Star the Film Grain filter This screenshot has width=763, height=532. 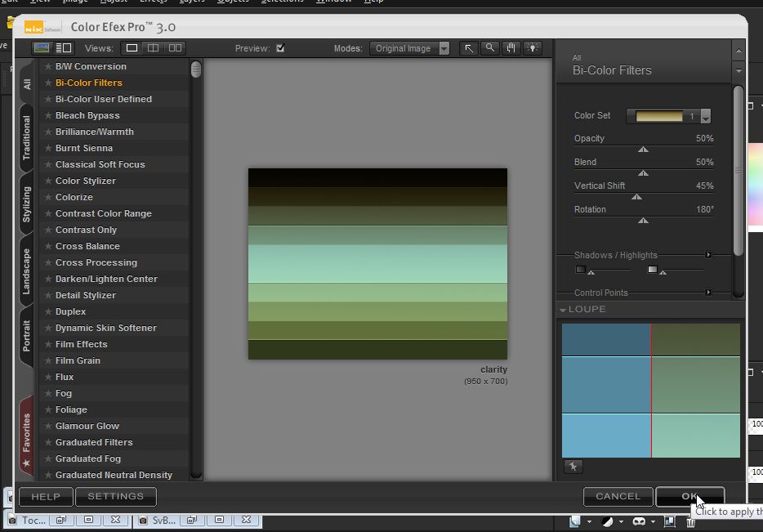48,360
